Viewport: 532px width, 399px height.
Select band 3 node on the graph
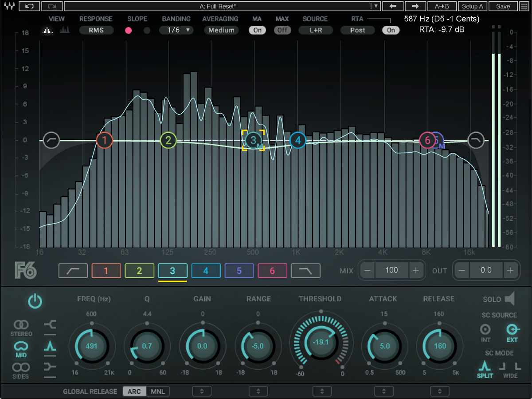tap(253, 140)
